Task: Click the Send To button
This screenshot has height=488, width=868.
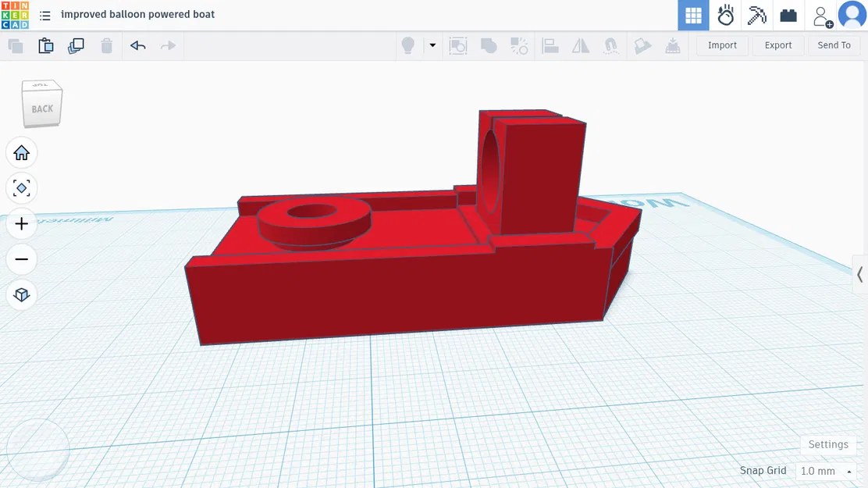Action: click(834, 45)
